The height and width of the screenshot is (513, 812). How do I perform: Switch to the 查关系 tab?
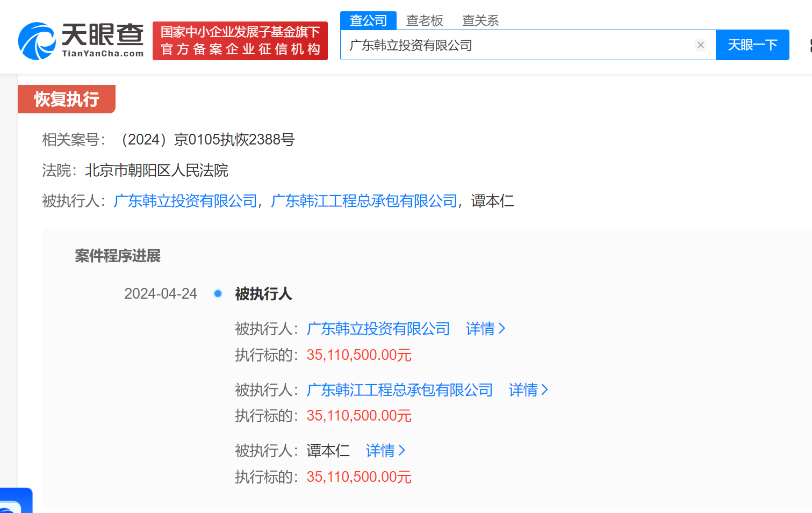coord(480,20)
